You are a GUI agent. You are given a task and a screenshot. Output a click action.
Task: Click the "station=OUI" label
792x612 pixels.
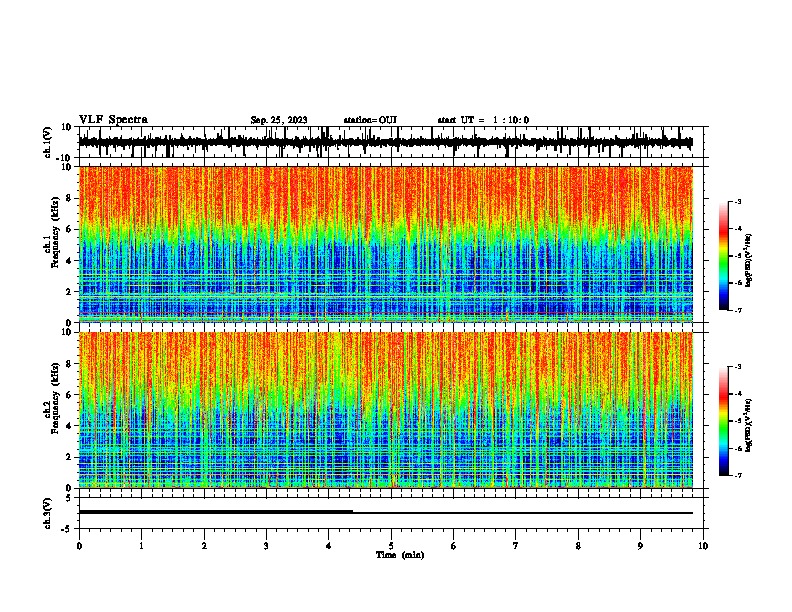coord(370,120)
